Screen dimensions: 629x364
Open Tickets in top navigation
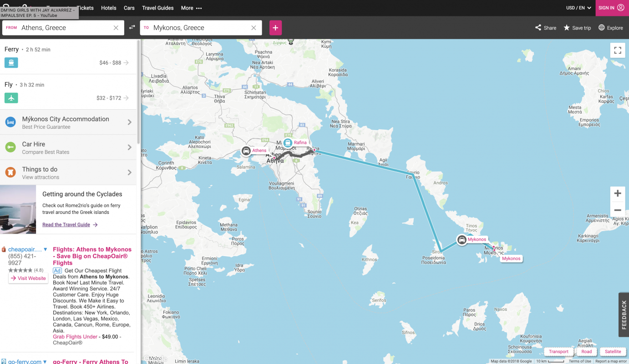pos(85,8)
